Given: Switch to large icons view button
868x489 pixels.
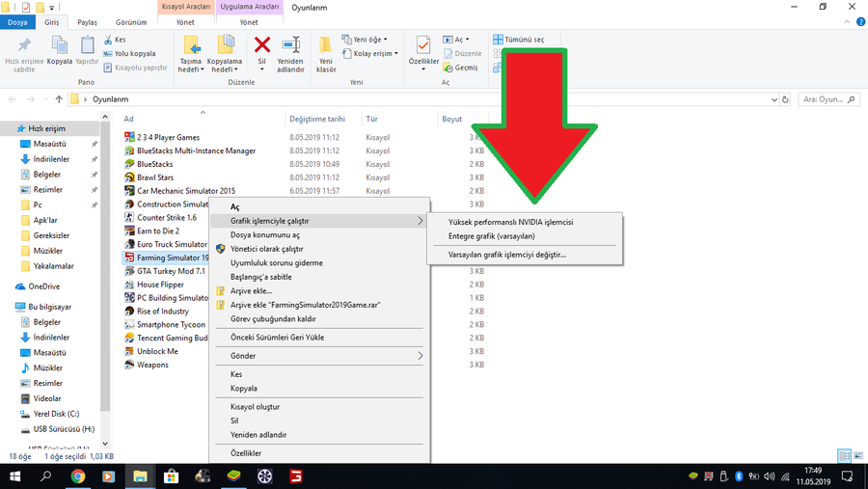Looking at the screenshot, I should click(x=858, y=456).
